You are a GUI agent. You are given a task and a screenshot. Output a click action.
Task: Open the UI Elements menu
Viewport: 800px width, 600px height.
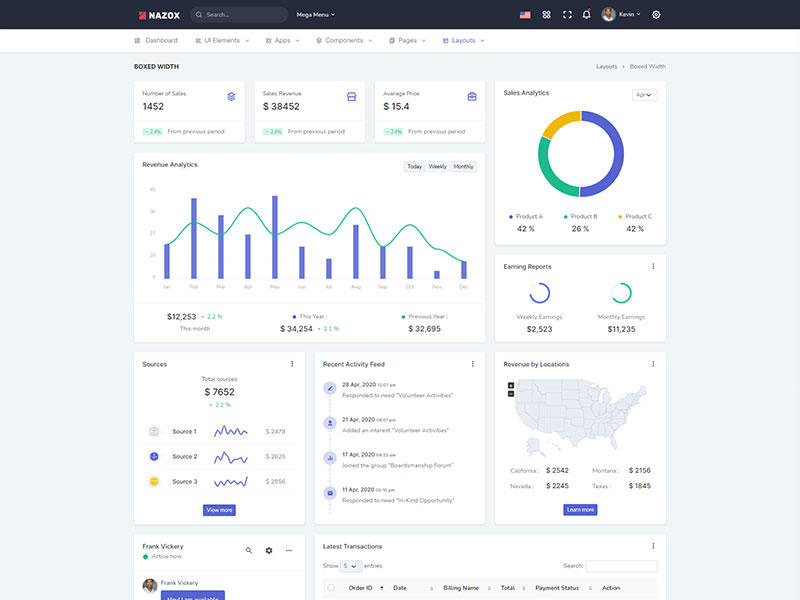[x=222, y=40]
